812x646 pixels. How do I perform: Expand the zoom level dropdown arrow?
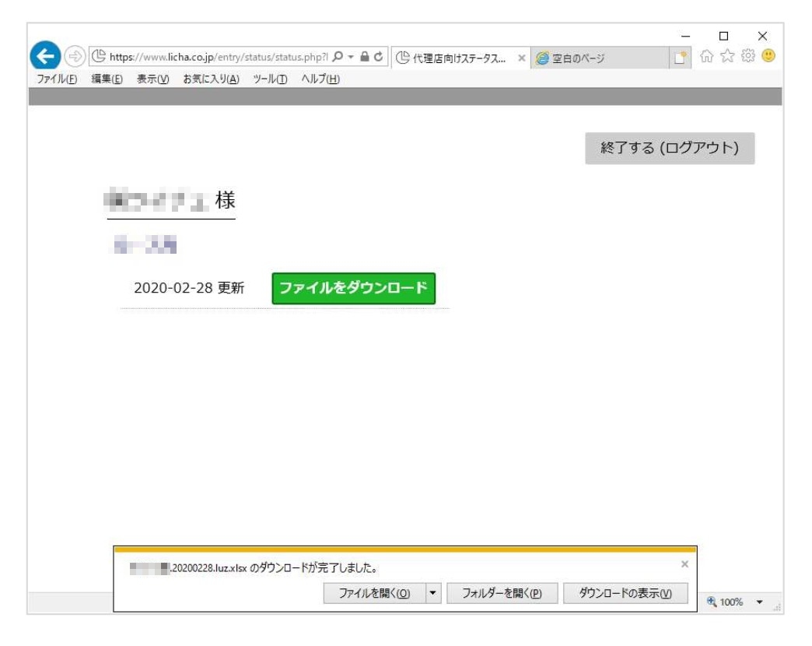(760, 602)
